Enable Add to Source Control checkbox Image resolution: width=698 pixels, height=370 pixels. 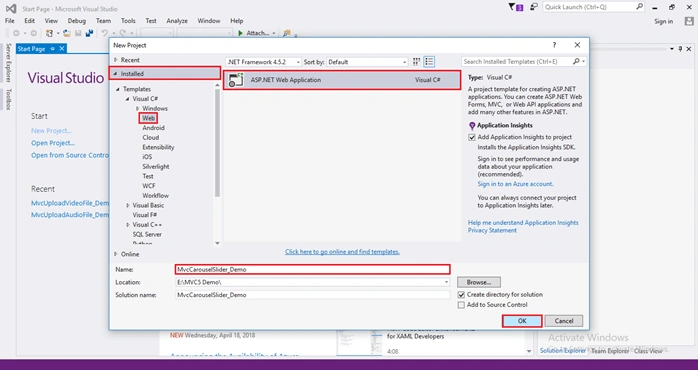(461, 305)
